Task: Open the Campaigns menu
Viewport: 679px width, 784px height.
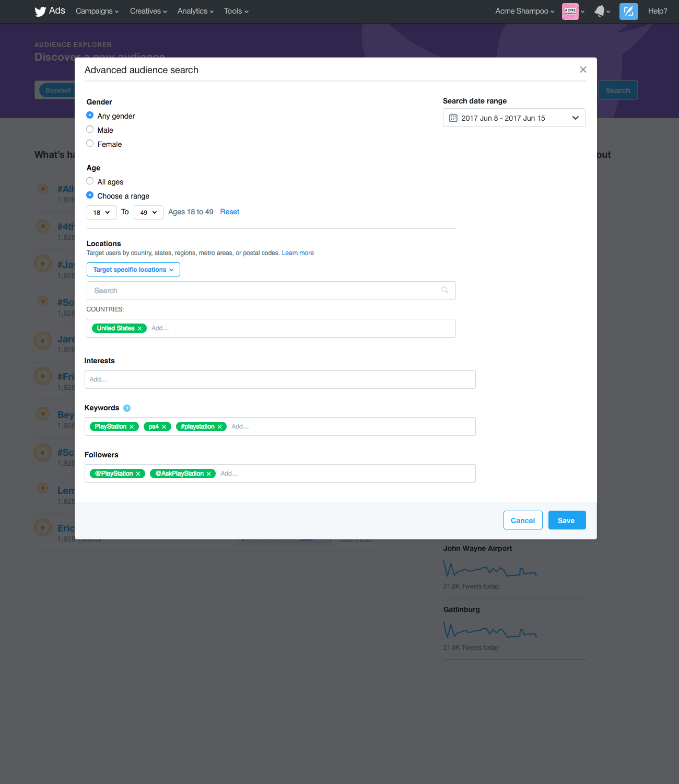Action: [x=97, y=11]
